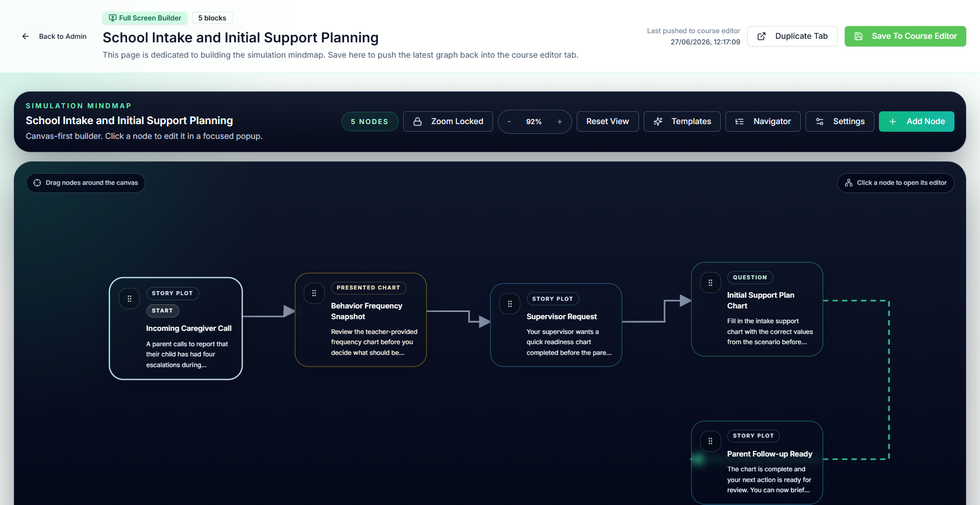Open the Navigator panel

pos(763,122)
